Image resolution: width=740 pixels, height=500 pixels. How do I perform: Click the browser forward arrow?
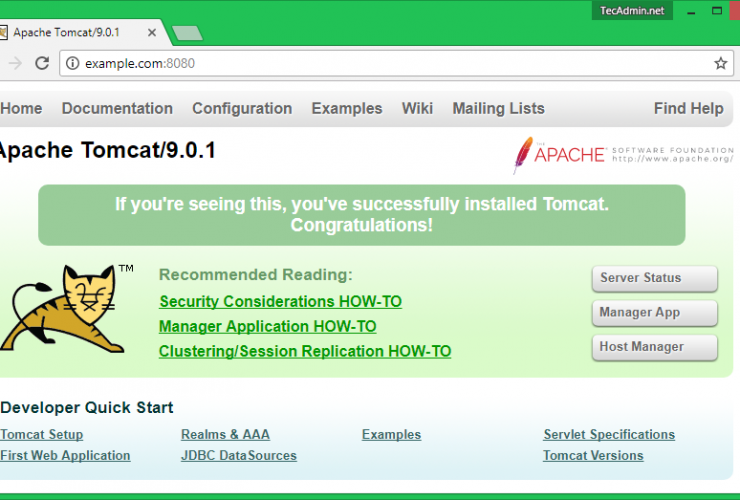pyautogui.click(x=14, y=63)
